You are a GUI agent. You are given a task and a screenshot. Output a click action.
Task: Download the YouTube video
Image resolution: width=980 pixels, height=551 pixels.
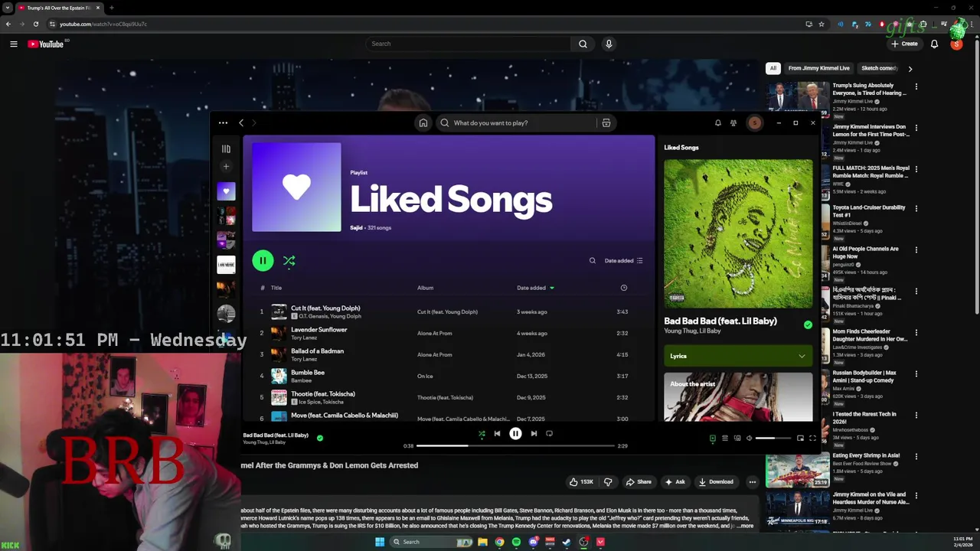point(716,482)
